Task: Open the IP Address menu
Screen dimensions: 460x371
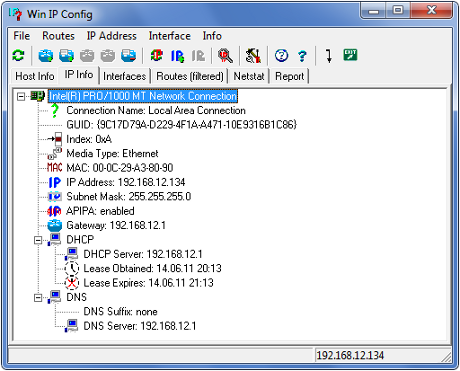Action: coord(112,36)
